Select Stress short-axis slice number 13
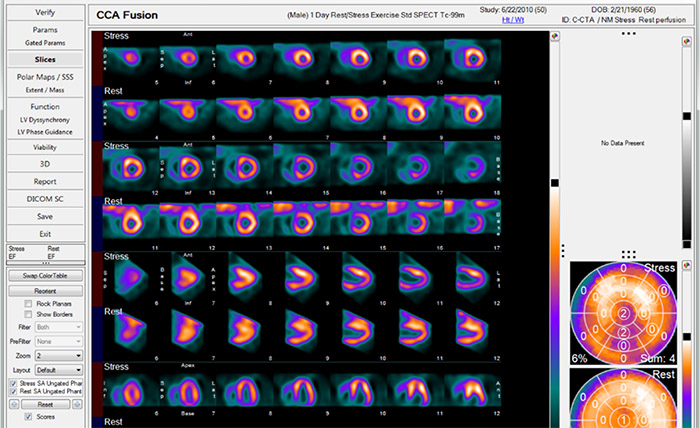This screenshot has width=700, height=428. pyautogui.click(x=188, y=168)
